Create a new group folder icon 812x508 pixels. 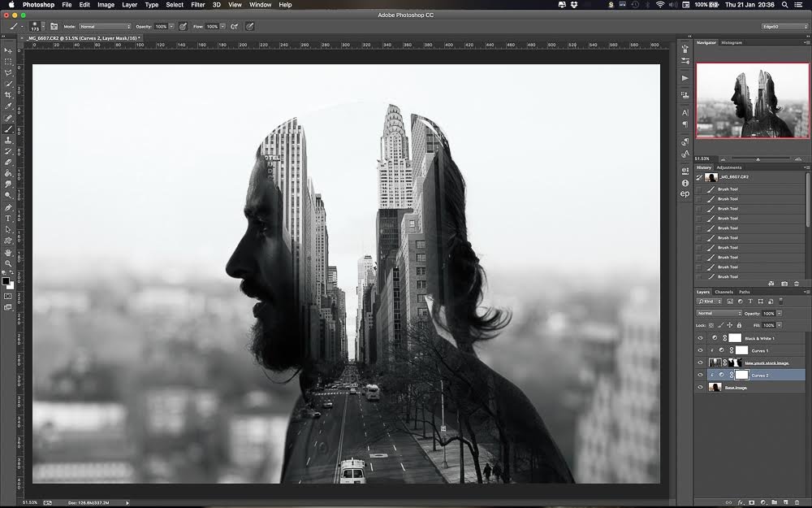pos(772,501)
